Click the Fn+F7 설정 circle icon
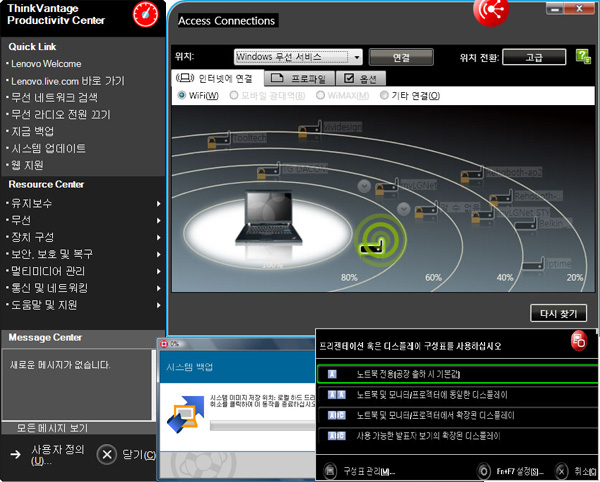Viewport: 600px width, 482px height. point(483,471)
